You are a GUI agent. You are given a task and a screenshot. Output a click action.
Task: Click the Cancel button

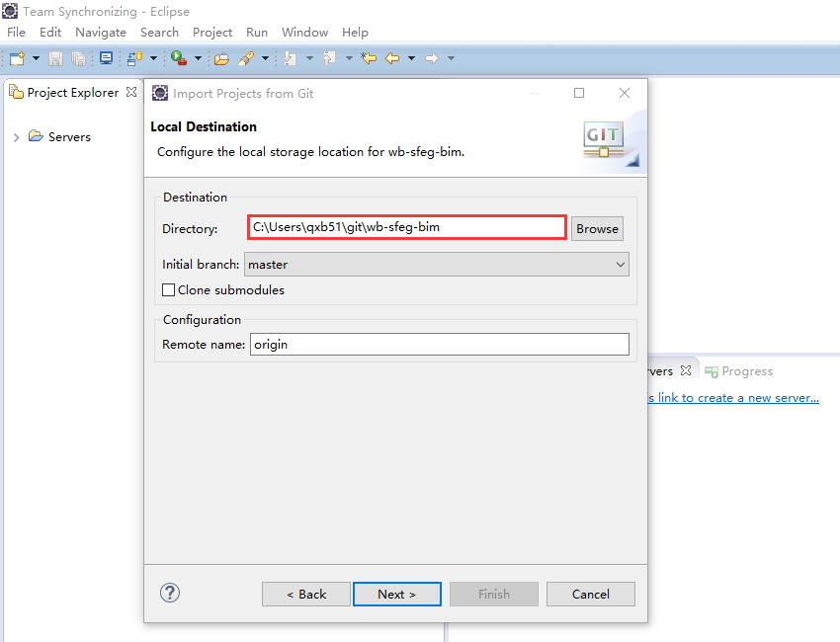[591, 595]
